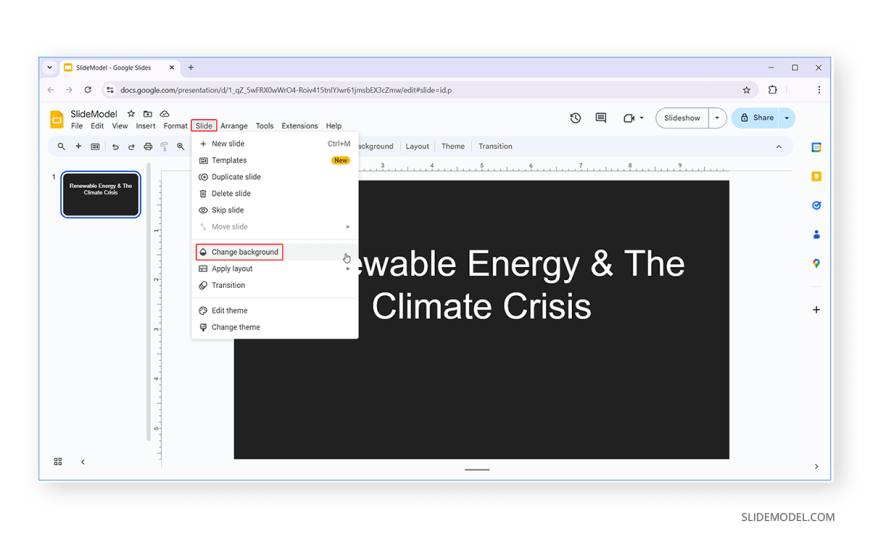Click the Slideshow button
The width and height of the screenshot is (870, 539).
pyautogui.click(x=682, y=118)
